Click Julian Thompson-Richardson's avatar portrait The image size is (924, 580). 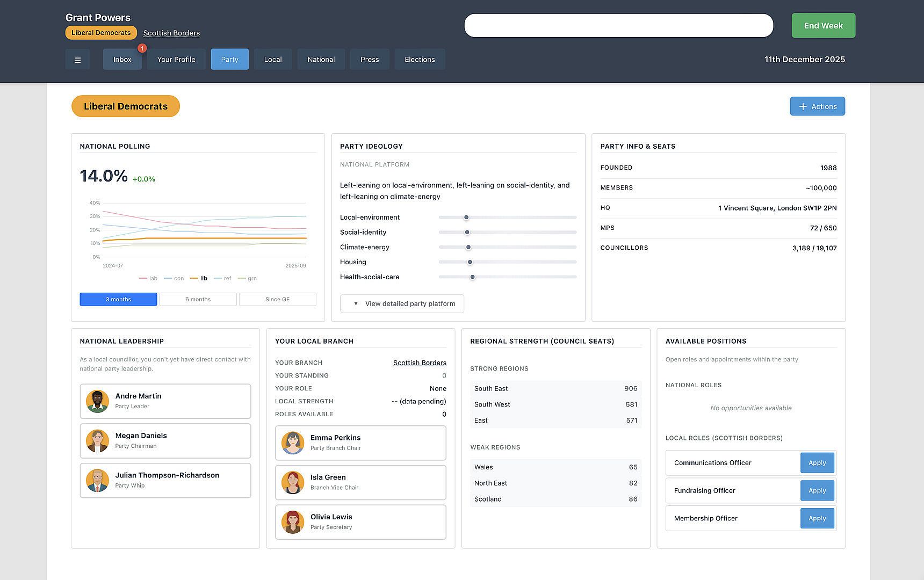pos(97,481)
